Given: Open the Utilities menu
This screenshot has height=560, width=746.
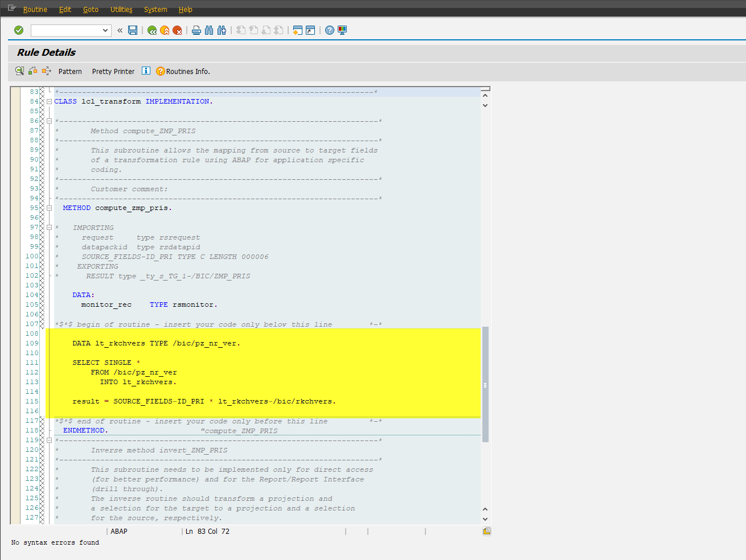Looking at the screenshot, I should coord(121,10).
